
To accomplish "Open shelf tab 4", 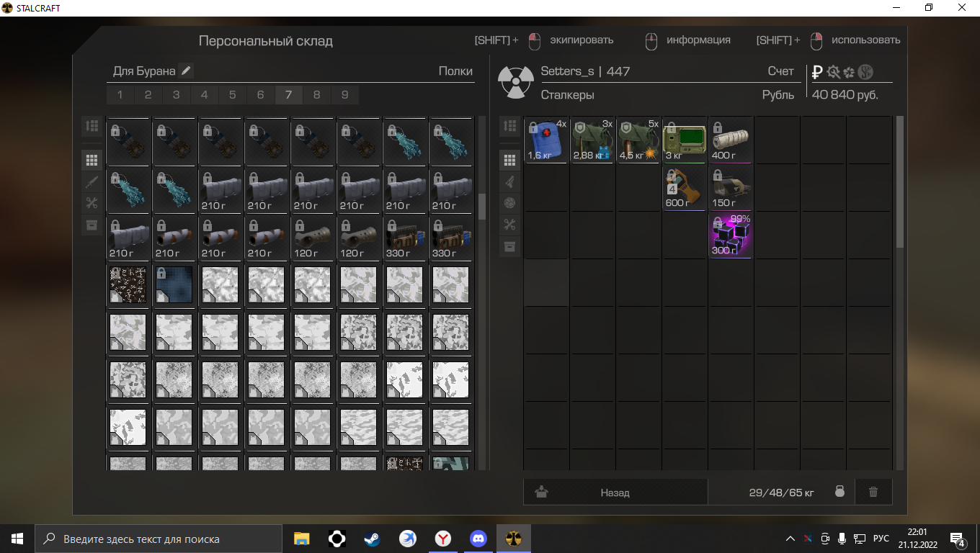I will (x=204, y=95).
